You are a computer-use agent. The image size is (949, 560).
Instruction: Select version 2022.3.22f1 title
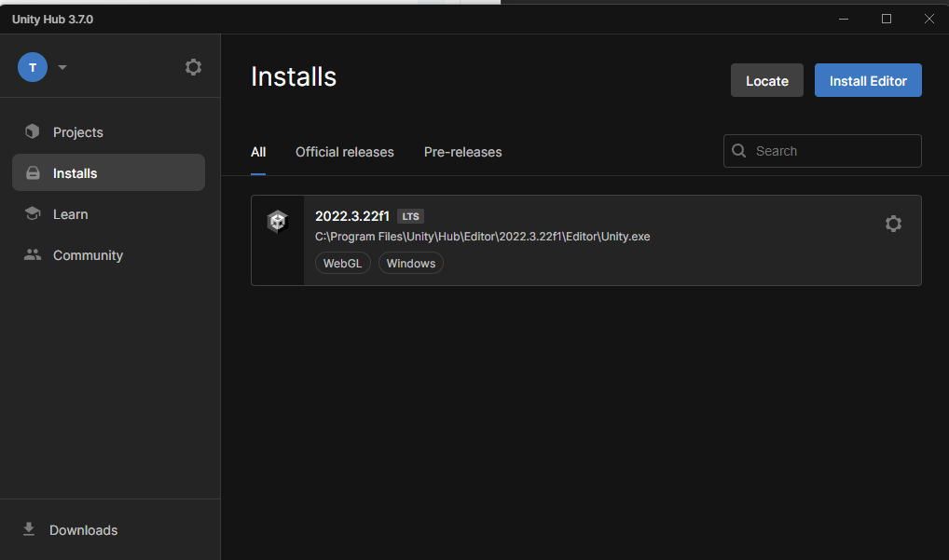(x=352, y=216)
